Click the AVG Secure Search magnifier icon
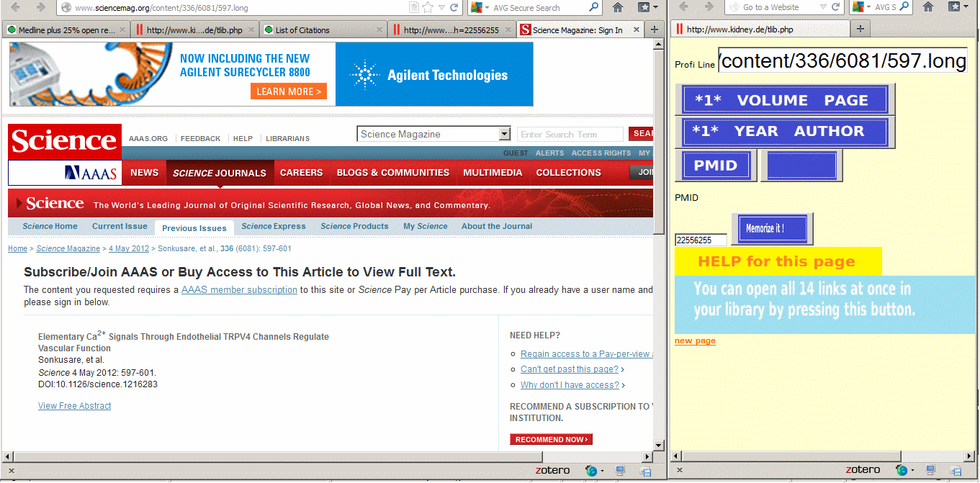This screenshot has height=483, width=980. point(593,7)
